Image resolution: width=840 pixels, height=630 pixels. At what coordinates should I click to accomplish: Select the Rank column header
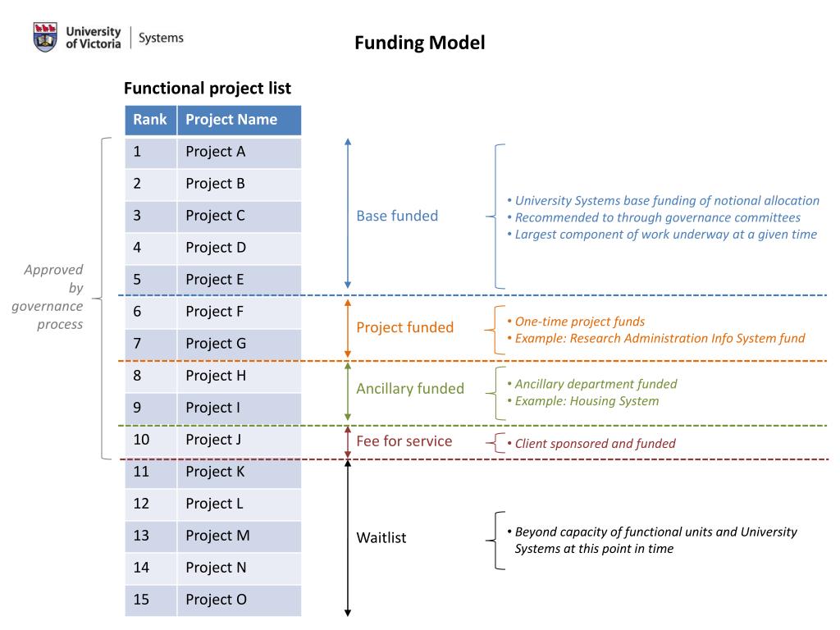(x=151, y=120)
